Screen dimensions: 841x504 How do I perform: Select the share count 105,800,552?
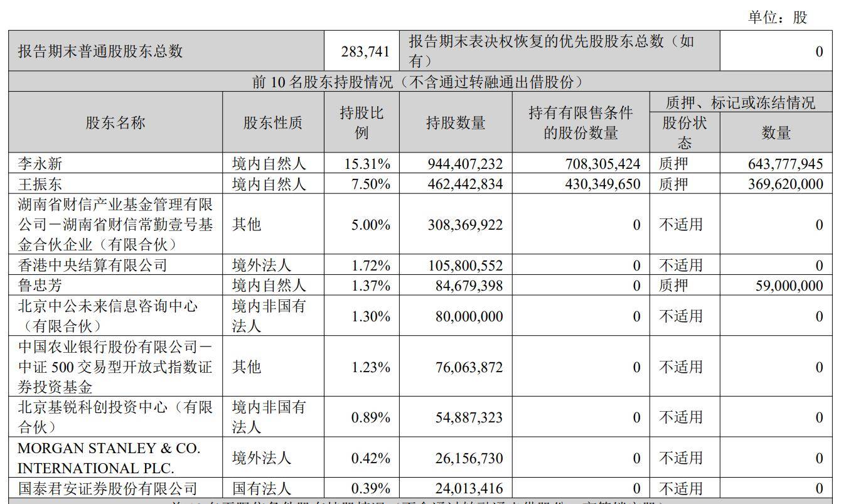point(464,265)
